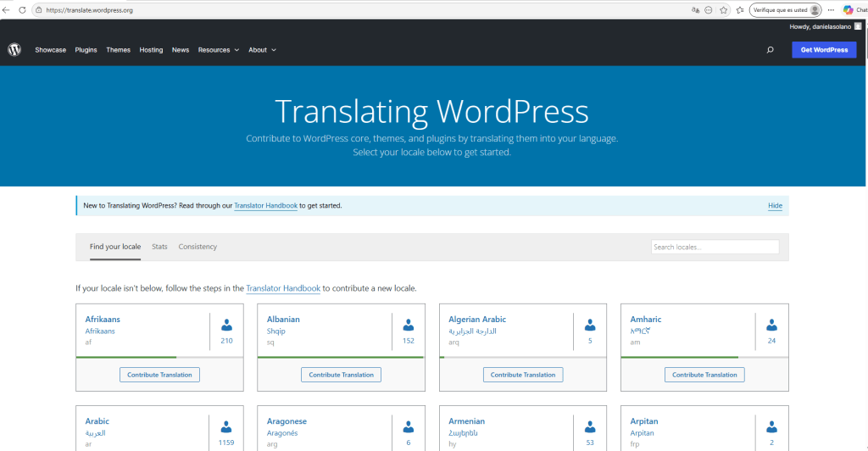Reload the page with the refresh icon
Viewport: 868px width, 451px height.
point(22,10)
